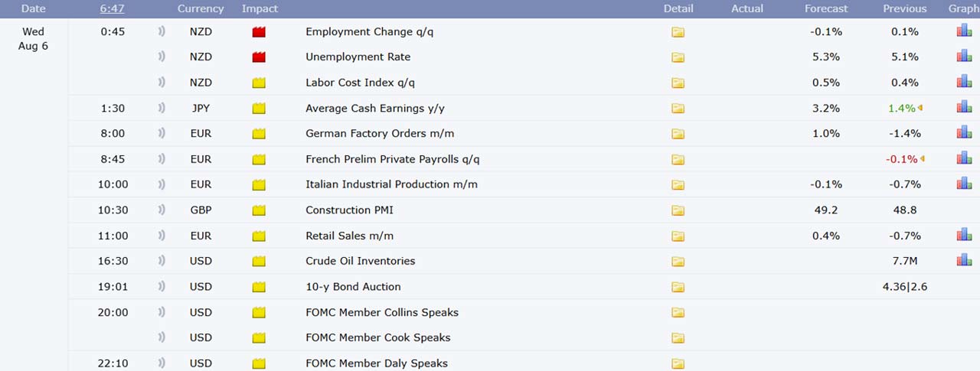980x371 pixels.
Task: Click the Impact column header
Action: click(260, 8)
